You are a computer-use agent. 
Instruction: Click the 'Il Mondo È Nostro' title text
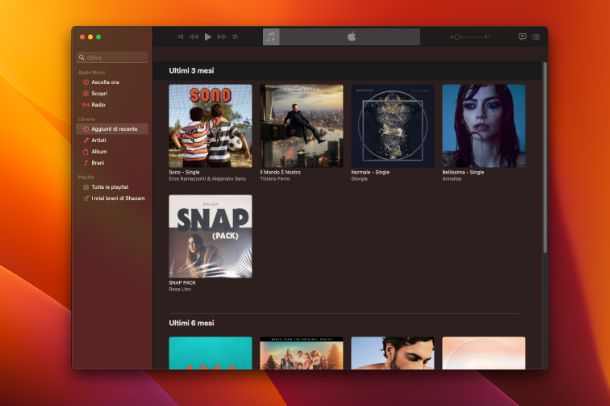pyautogui.click(x=280, y=172)
